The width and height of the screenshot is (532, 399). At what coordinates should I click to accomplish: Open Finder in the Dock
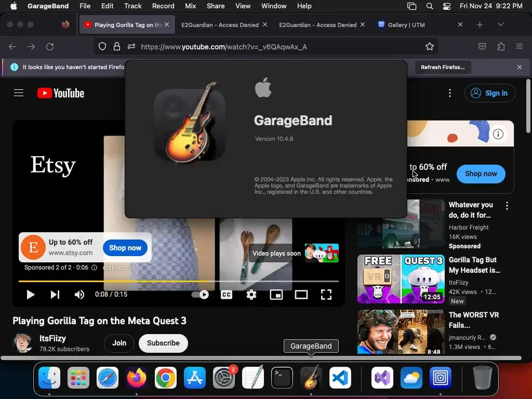tap(49, 378)
